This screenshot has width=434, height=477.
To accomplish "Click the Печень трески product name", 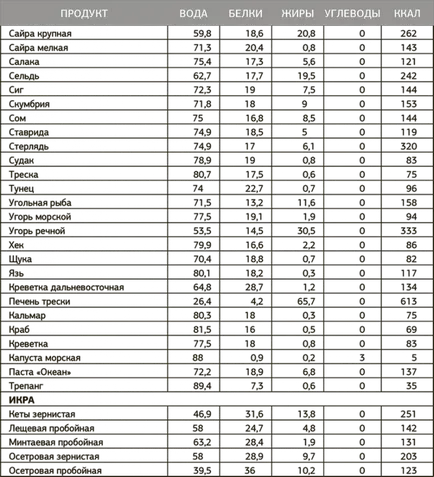I will point(39,302).
